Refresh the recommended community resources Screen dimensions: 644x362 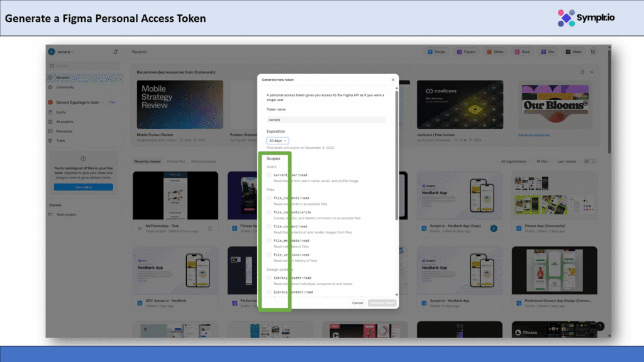click(582, 72)
